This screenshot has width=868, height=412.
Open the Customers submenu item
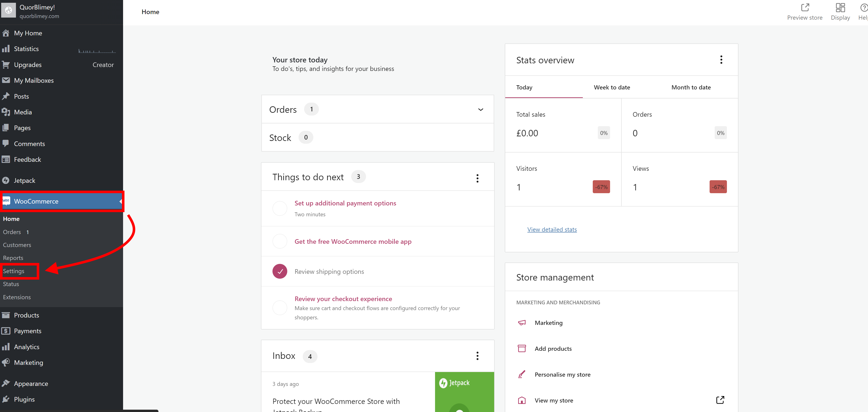(17, 245)
